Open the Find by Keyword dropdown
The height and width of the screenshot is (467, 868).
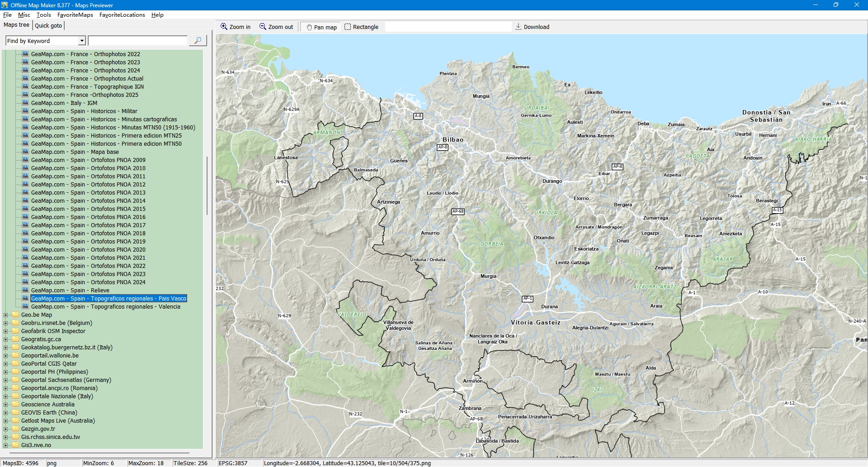click(x=82, y=41)
